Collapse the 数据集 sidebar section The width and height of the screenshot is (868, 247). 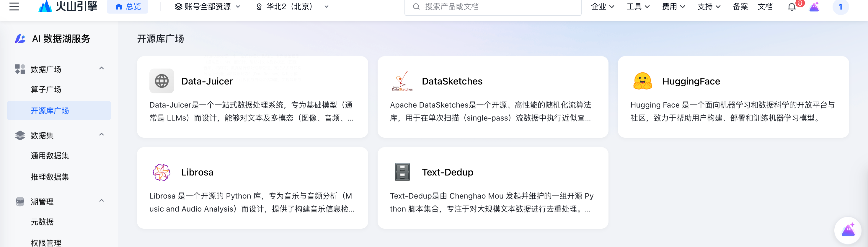(102, 135)
